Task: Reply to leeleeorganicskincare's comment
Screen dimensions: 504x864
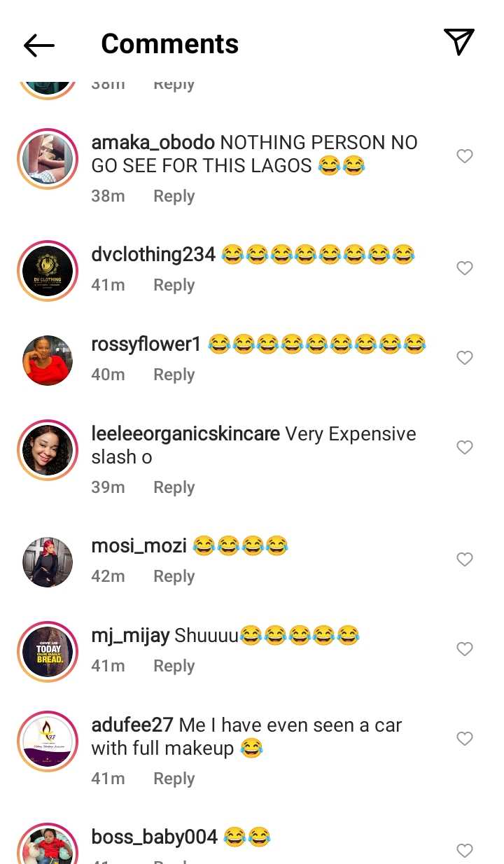Action: 174,487
